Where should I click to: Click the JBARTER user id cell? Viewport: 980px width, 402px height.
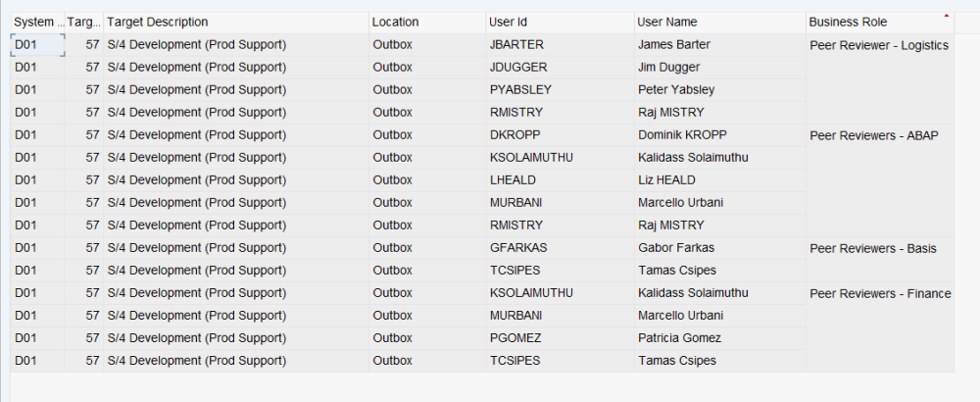pyautogui.click(x=516, y=45)
